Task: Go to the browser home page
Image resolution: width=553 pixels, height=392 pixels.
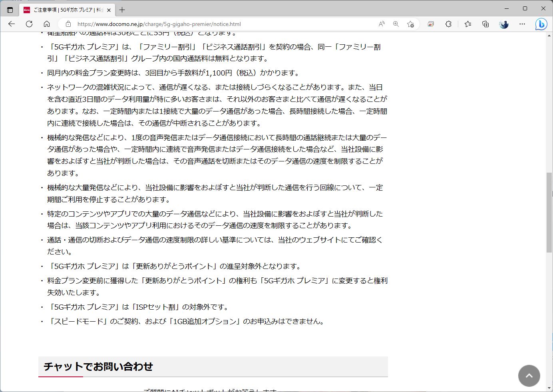Action: (47, 24)
